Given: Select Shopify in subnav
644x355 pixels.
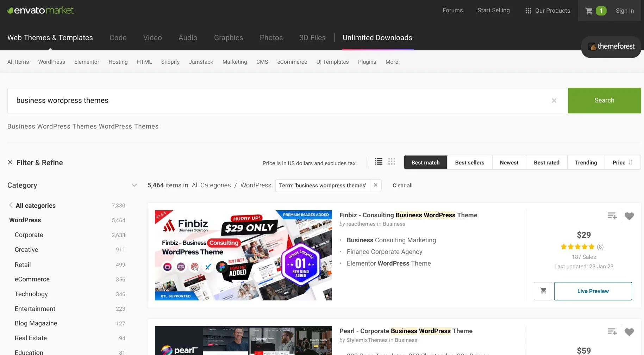Looking at the screenshot, I should 170,62.
